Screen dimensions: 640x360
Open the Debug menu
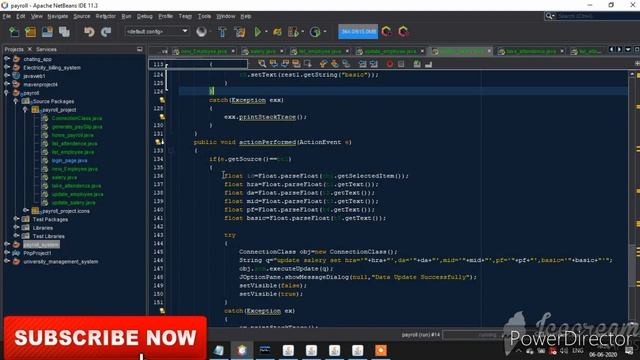(144, 16)
